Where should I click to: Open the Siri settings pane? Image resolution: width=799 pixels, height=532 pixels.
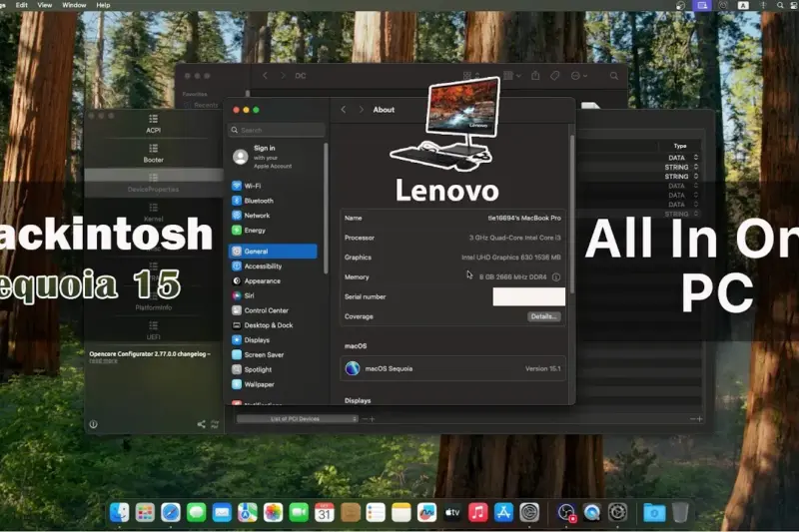coord(249,295)
